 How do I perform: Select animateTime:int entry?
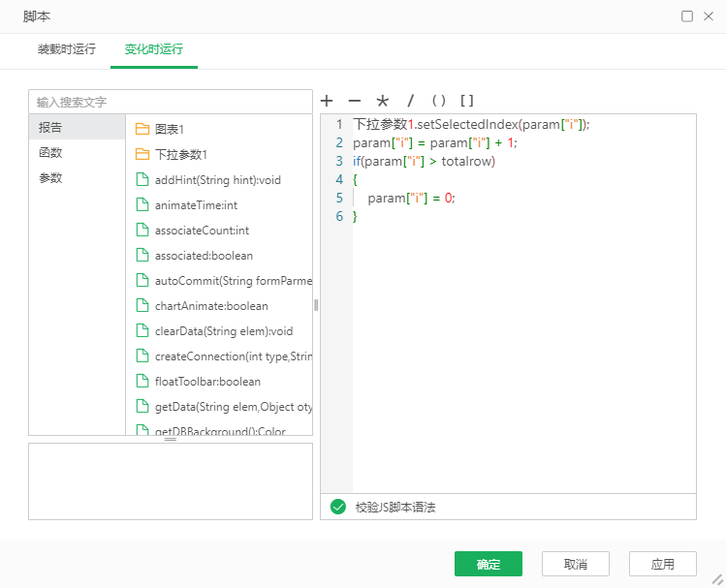[197, 205]
